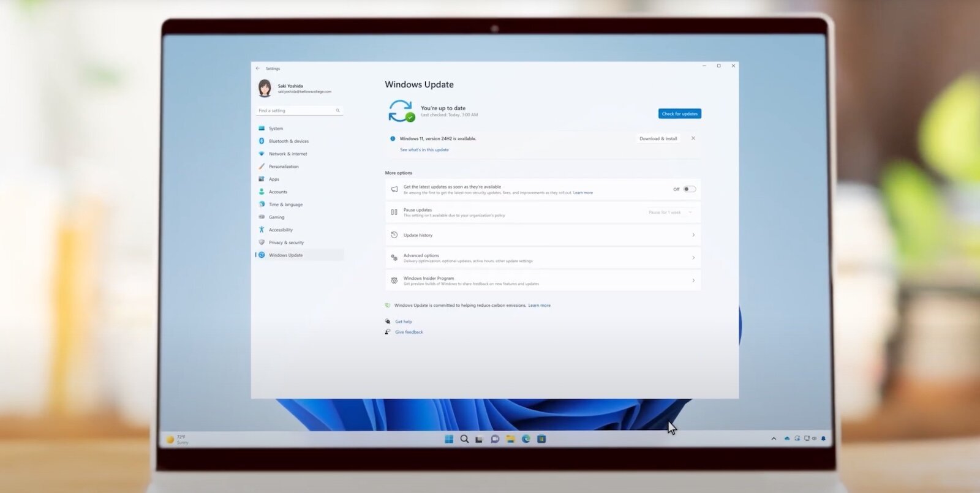The width and height of the screenshot is (980, 493).
Task: Toggle Get the latest updates switch
Action: [x=690, y=189]
